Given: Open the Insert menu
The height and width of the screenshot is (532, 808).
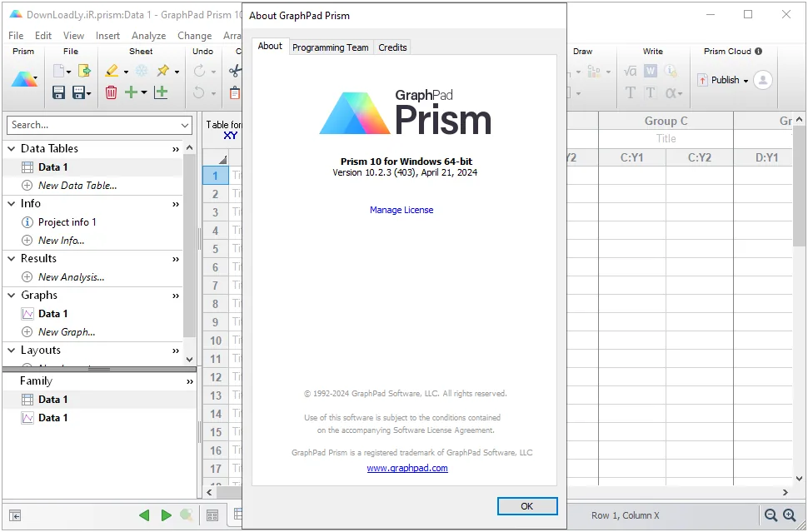Looking at the screenshot, I should tap(107, 36).
